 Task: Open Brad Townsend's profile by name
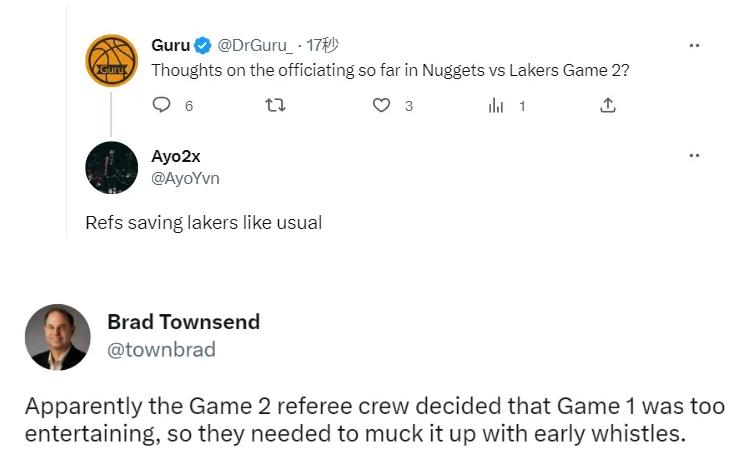pyautogui.click(x=183, y=322)
